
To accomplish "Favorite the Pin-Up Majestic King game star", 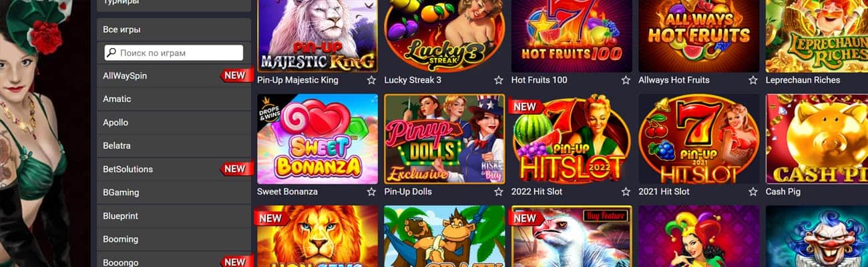I will [371, 80].
